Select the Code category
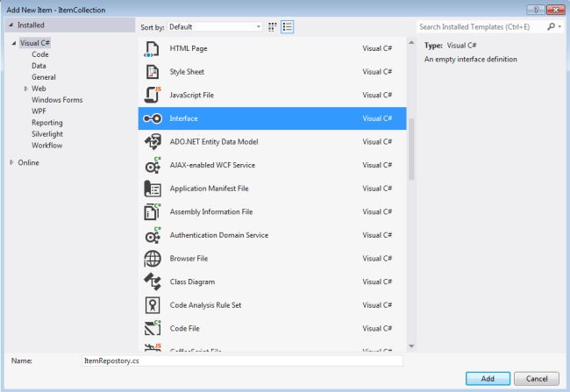The height and width of the screenshot is (392, 570). (x=40, y=54)
